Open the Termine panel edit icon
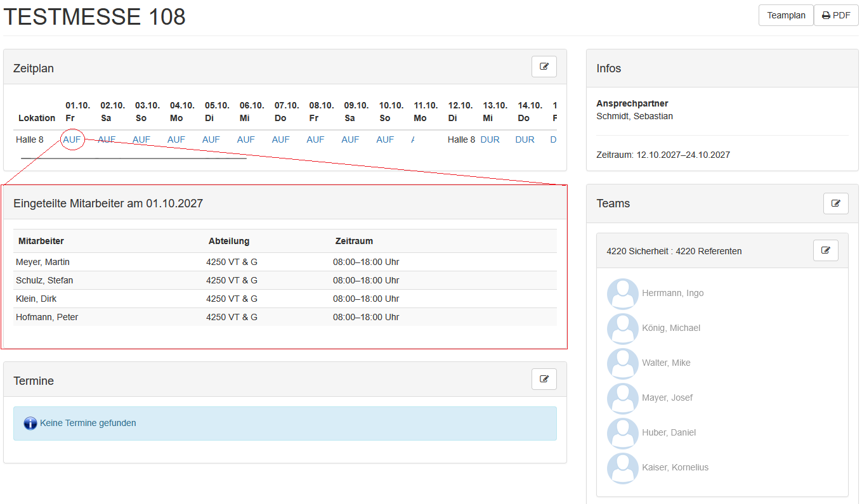The width and height of the screenshot is (862, 504). [x=544, y=379]
